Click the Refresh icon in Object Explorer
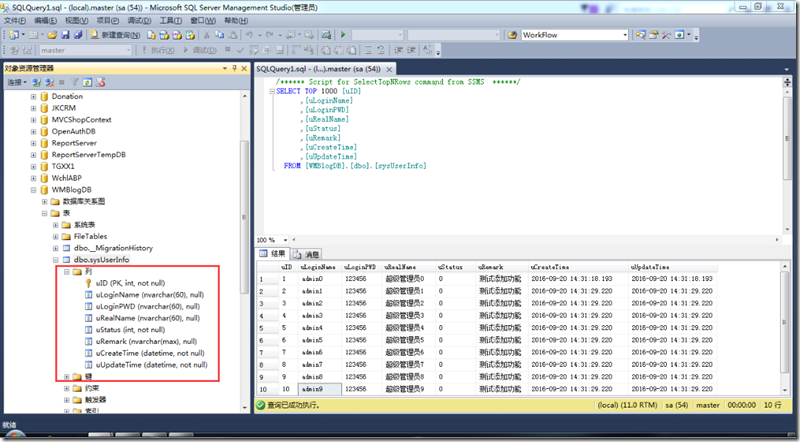The width and height of the screenshot is (800, 442). coord(87,82)
